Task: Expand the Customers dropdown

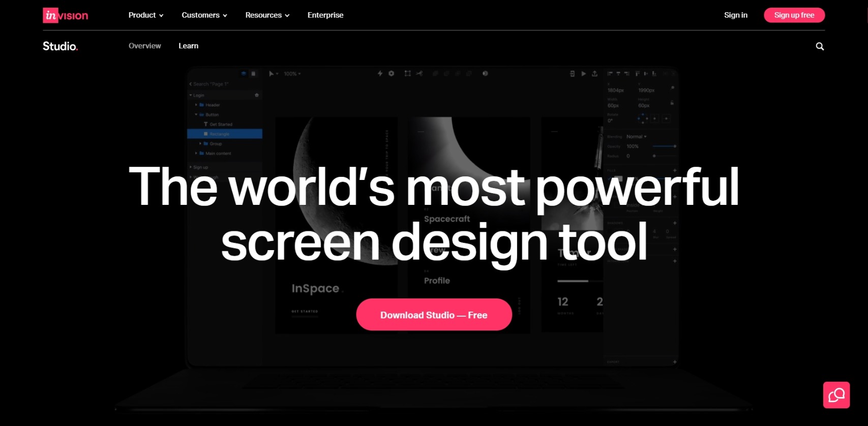Action: [204, 15]
